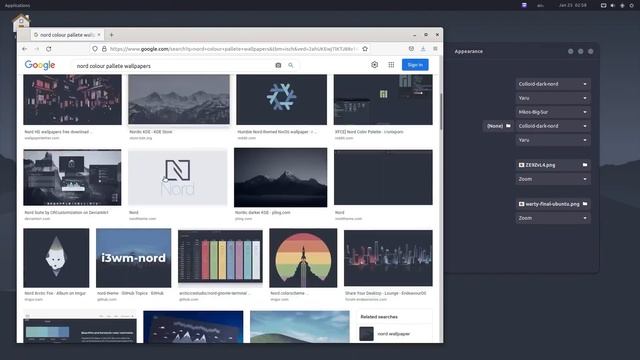This screenshot has width=640, height=360.
Task: Focus the Google search box text
Action: [113, 66]
